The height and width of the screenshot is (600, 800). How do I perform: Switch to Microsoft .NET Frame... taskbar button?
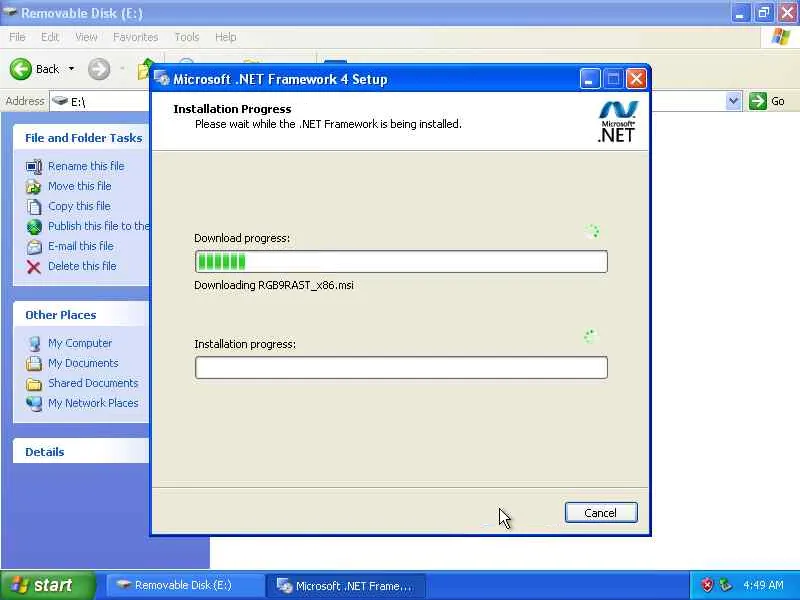[x=347, y=585]
